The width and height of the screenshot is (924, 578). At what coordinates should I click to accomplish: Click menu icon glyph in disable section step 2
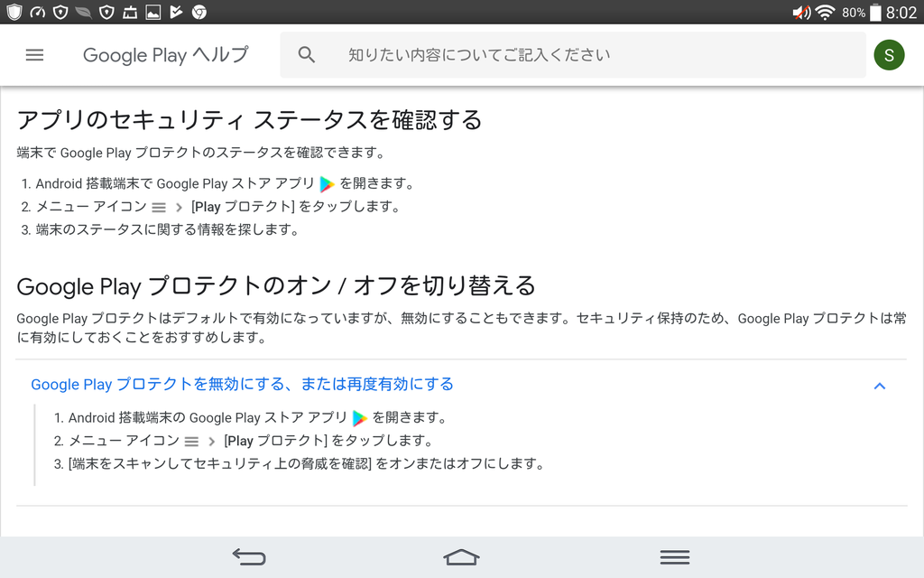click(191, 441)
